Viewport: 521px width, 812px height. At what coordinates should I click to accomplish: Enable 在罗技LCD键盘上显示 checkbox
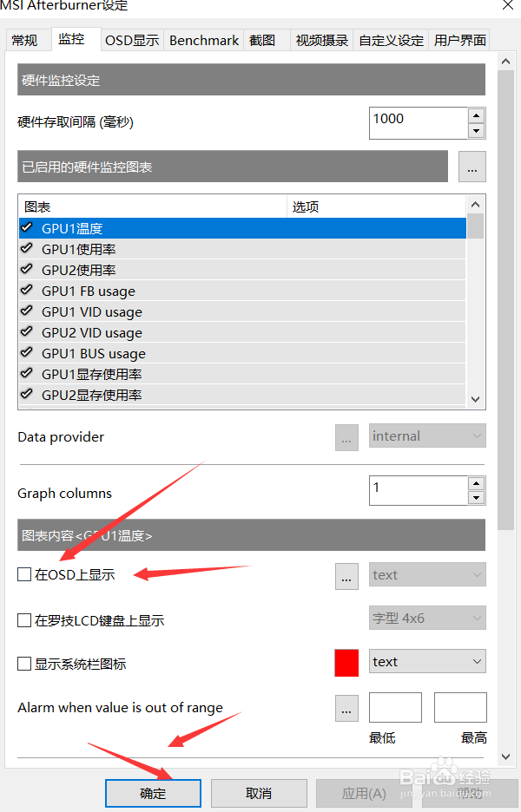click(x=24, y=620)
